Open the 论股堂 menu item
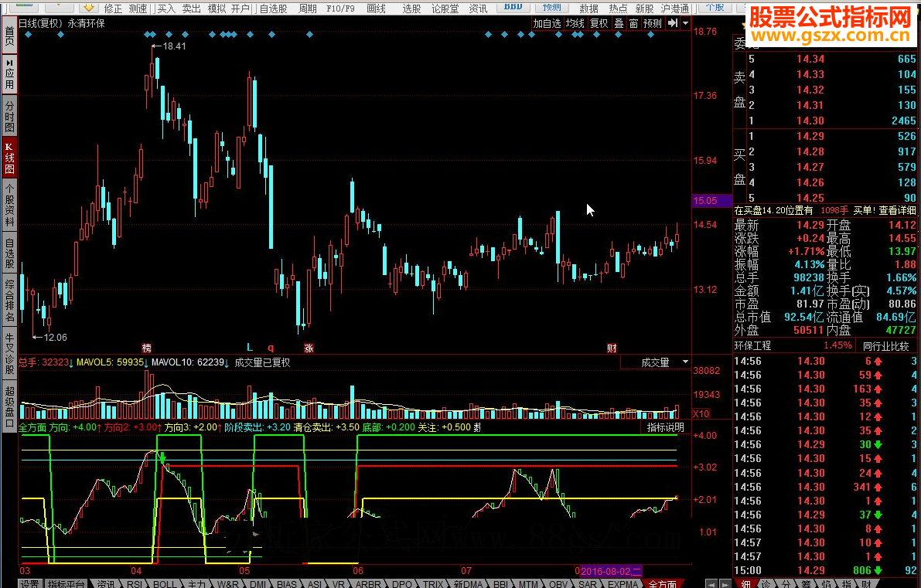 click(x=445, y=8)
